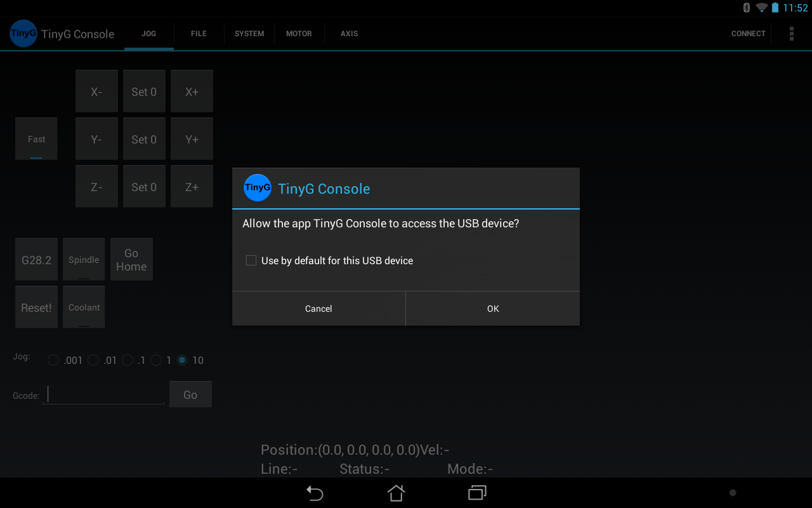Zero the Z axis with Set 0
This screenshot has height=508, width=812.
click(x=144, y=187)
